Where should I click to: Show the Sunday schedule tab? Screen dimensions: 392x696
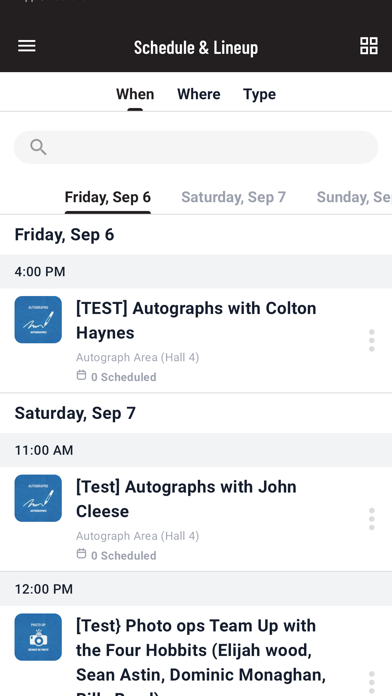(354, 197)
